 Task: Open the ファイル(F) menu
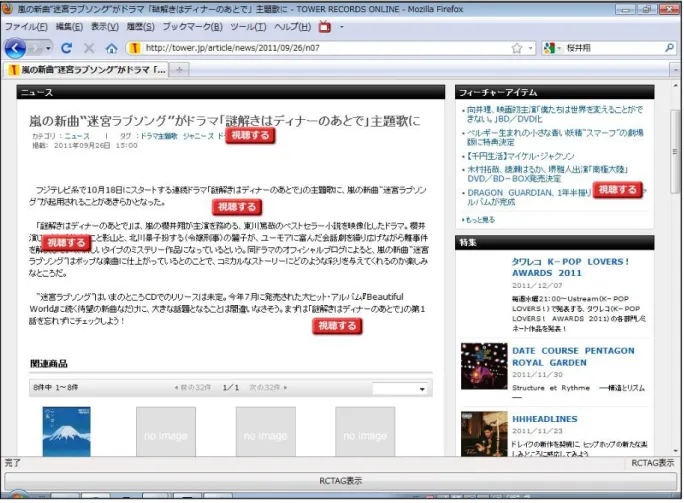26,27
